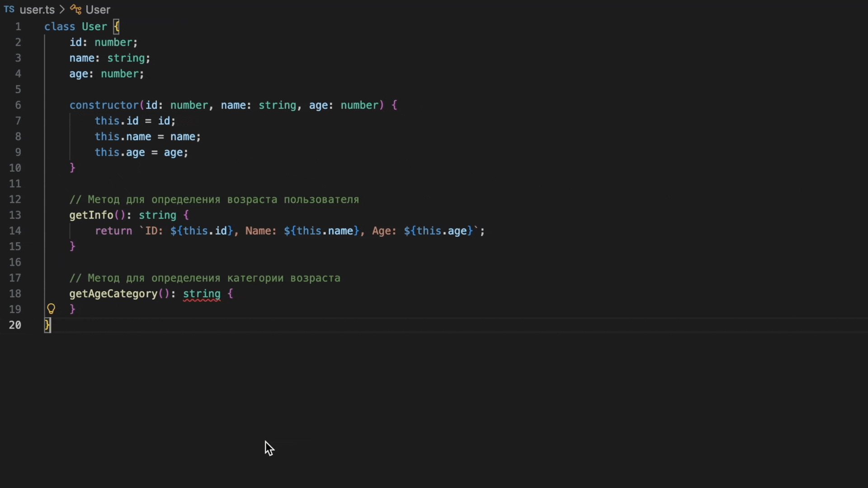Open User class breadcrumb item
868x488 pixels.
[98, 9]
